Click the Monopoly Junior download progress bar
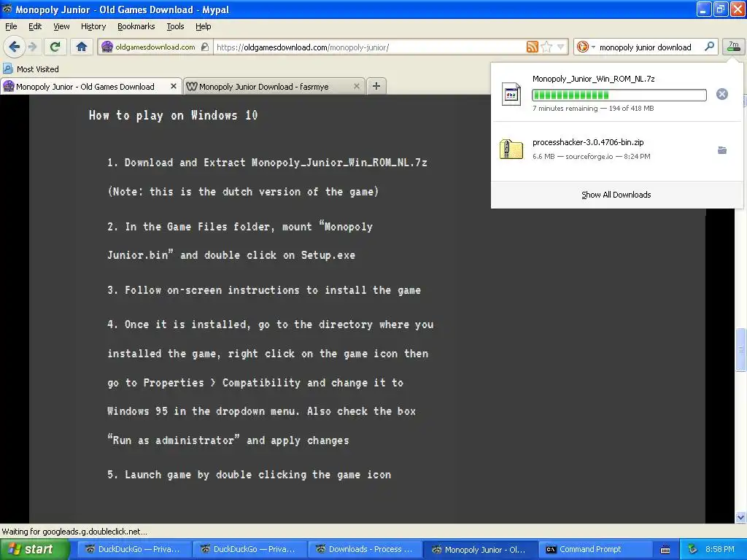The width and height of the screenshot is (747, 560). pos(619,96)
